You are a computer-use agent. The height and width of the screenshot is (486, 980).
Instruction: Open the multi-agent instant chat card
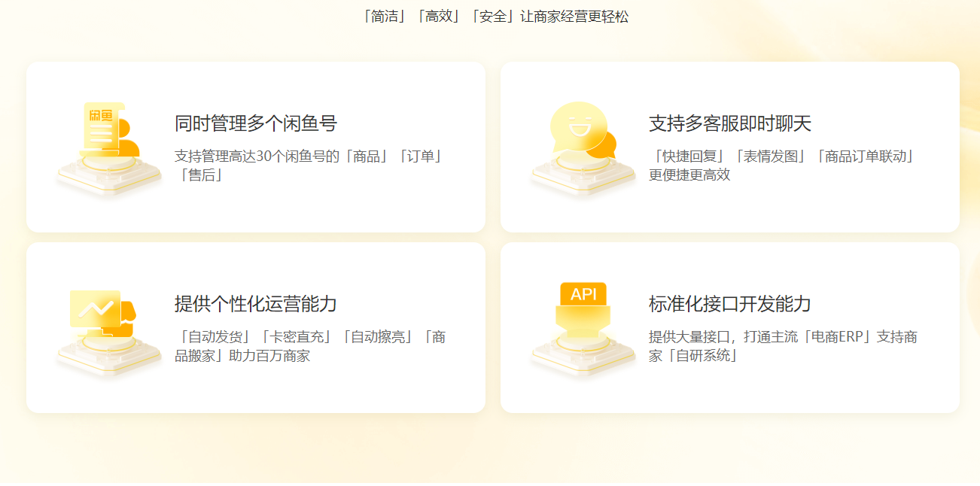point(730,147)
